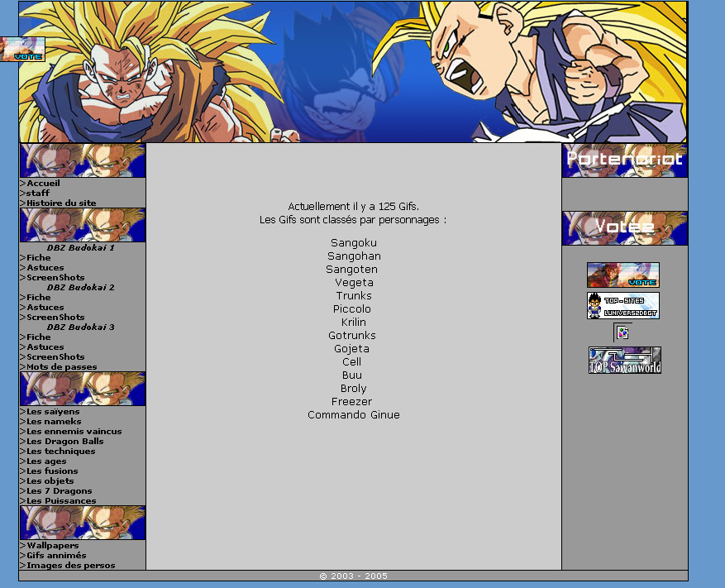This screenshot has width=725, height=588.
Task: Click the VOTE banner under the Votez heading
Action: [x=622, y=275]
